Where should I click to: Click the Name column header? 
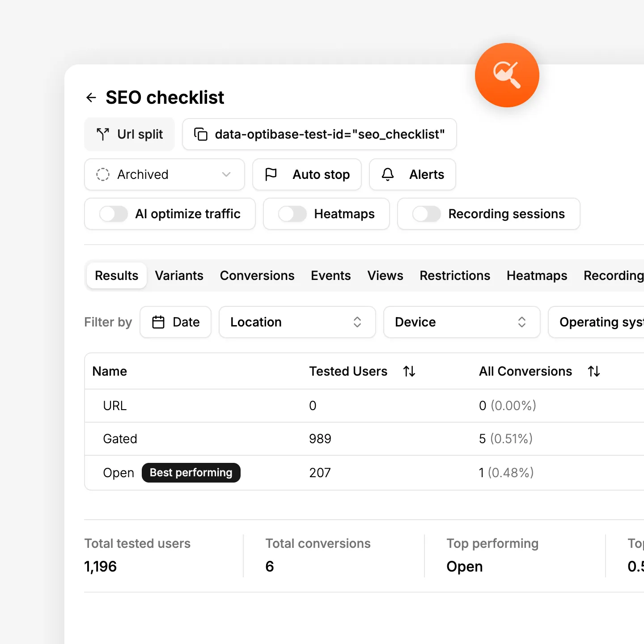click(x=110, y=371)
